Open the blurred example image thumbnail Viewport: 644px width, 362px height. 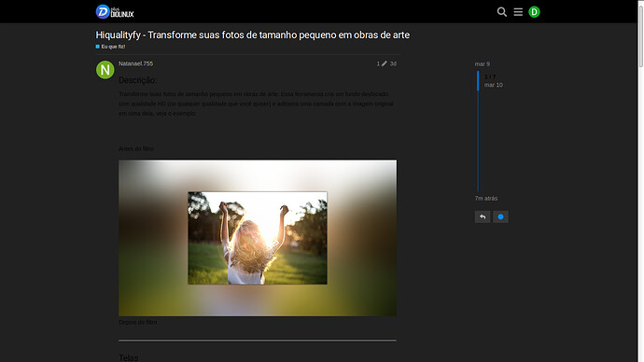coord(258,238)
